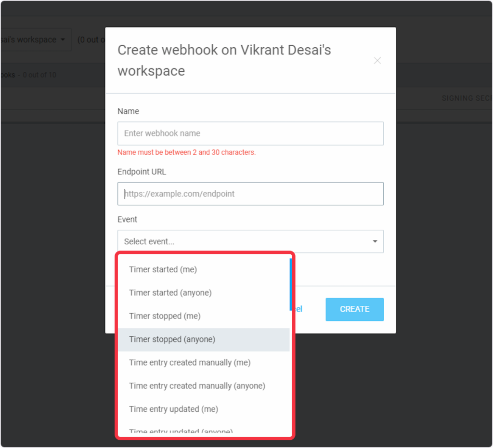Click the 'Event' field label
Image resolution: width=493 pixels, height=448 pixels.
(127, 219)
